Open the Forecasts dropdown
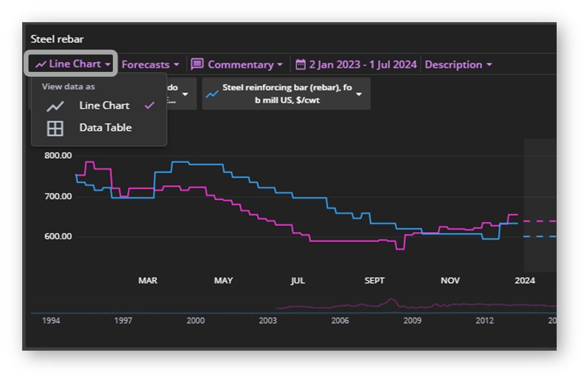Image resolution: width=588 pixels, height=382 pixels. 150,65
